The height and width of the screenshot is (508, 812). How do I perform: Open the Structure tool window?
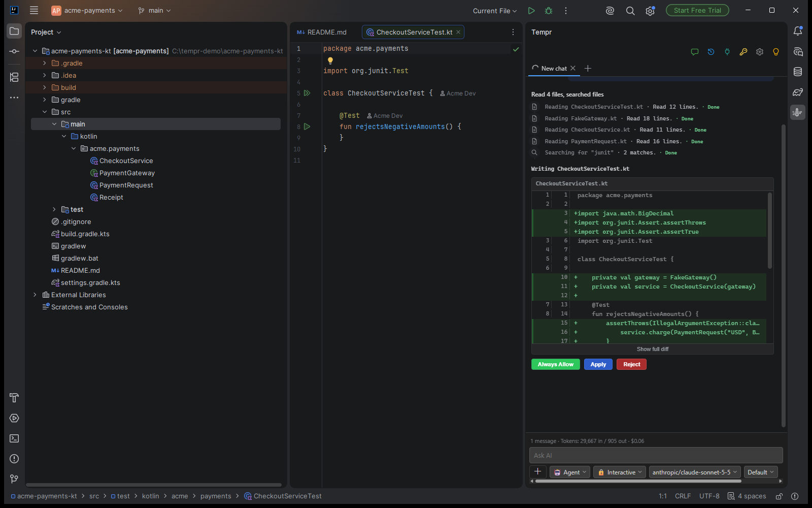tap(14, 77)
